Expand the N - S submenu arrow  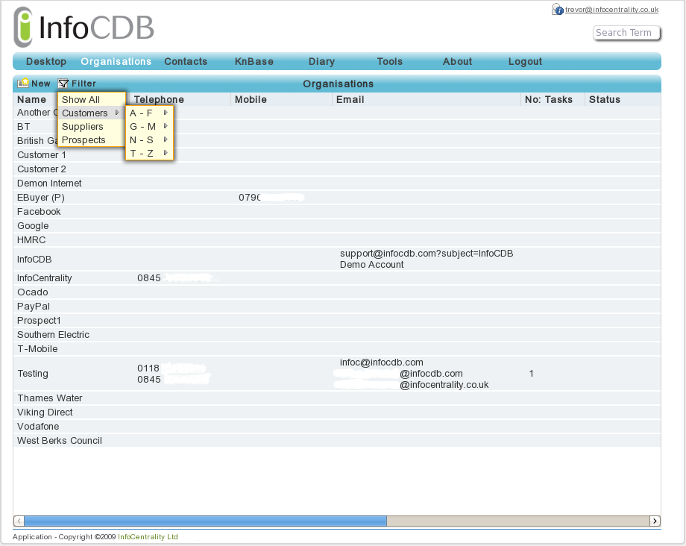pyautogui.click(x=165, y=140)
